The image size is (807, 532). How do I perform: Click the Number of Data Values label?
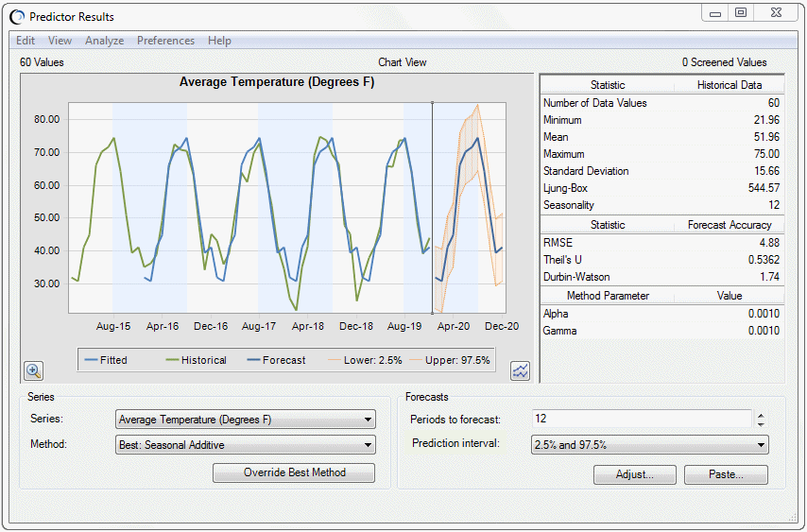point(595,103)
